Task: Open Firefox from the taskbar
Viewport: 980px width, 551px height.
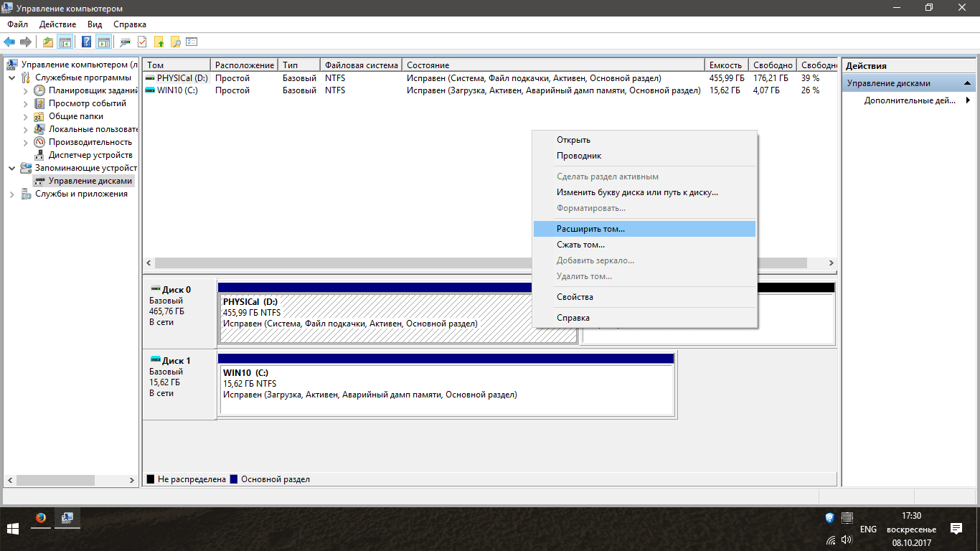Action: pos(41,518)
